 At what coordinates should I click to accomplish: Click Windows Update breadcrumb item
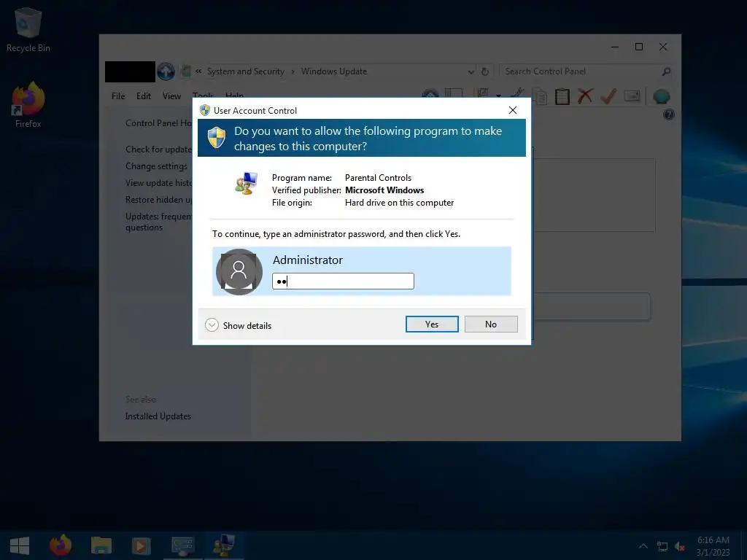[334, 71]
